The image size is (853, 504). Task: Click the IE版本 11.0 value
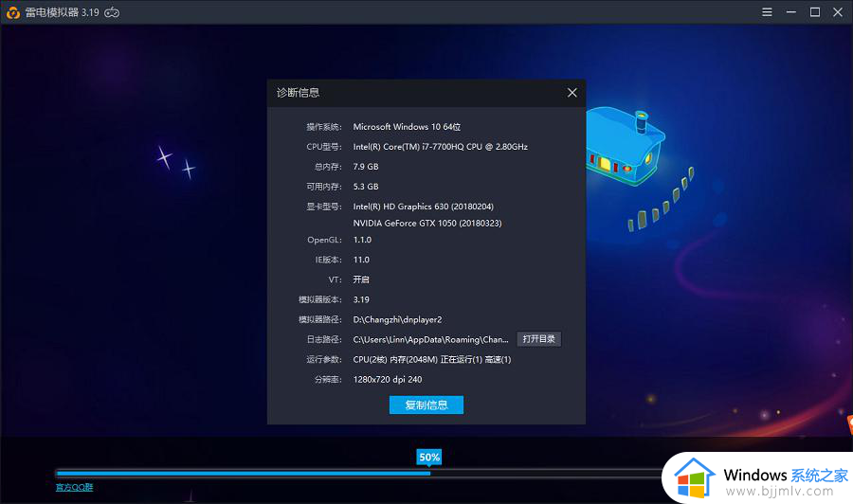coord(361,260)
